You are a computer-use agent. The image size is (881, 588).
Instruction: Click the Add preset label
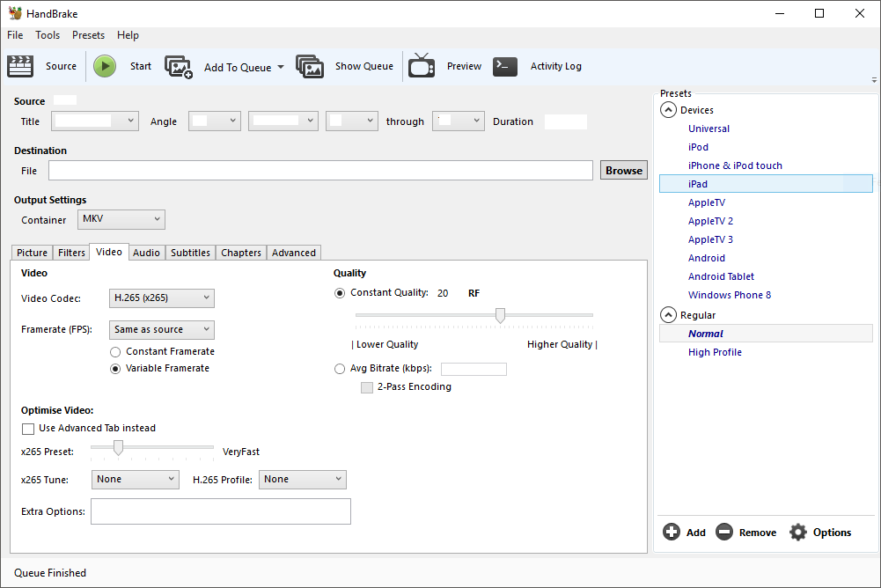click(x=695, y=533)
